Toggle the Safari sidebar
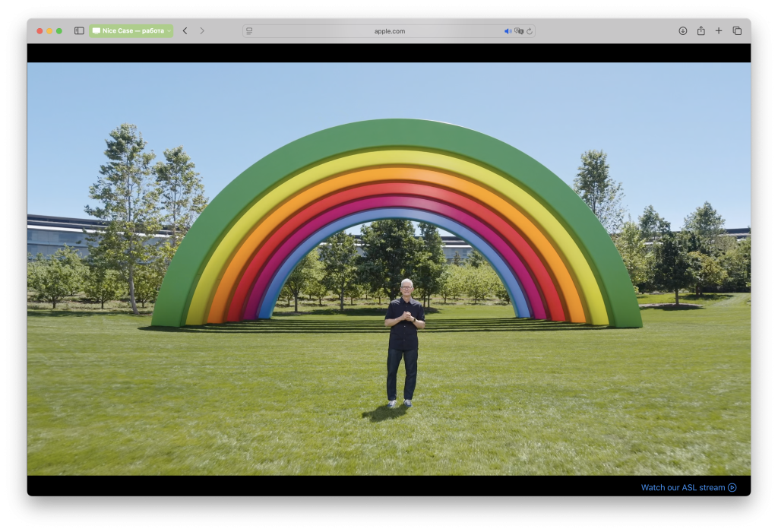778x532 pixels. tap(79, 30)
